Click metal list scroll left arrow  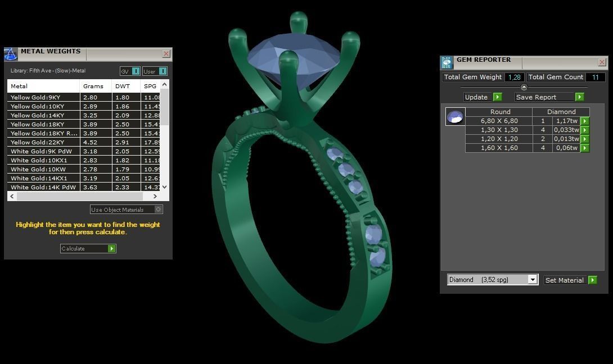[12, 197]
